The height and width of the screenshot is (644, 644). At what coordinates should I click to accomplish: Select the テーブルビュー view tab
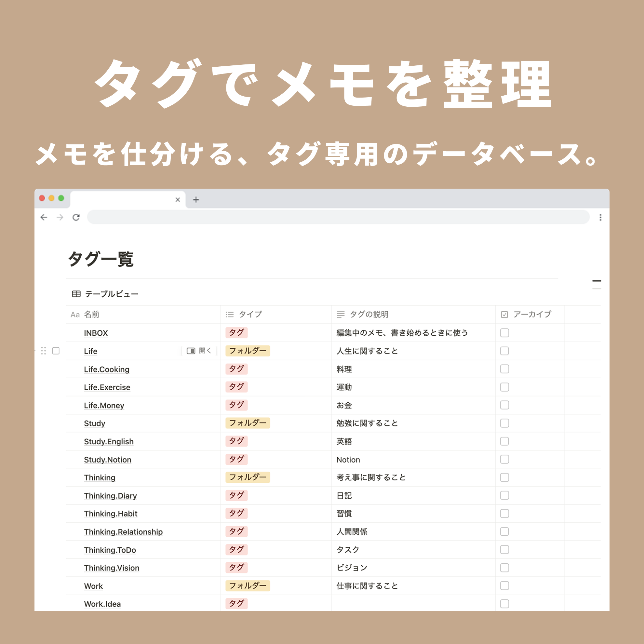(x=111, y=294)
